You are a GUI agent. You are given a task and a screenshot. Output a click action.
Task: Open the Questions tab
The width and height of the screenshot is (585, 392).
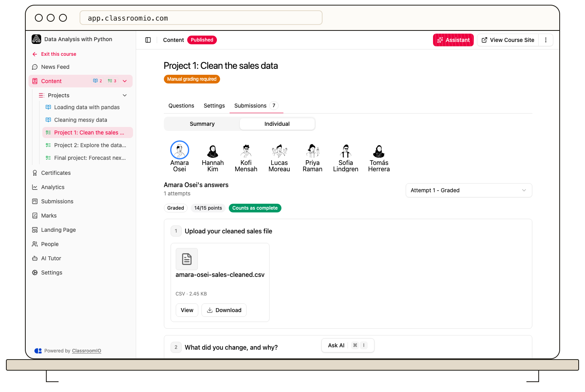pyautogui.click(x=181, y=106)
